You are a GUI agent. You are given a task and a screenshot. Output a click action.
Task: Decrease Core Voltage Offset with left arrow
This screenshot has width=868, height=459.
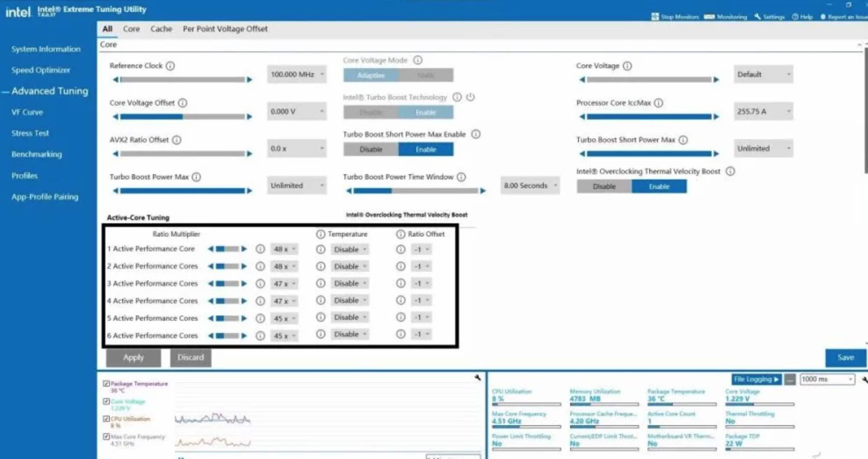(116, 117)
